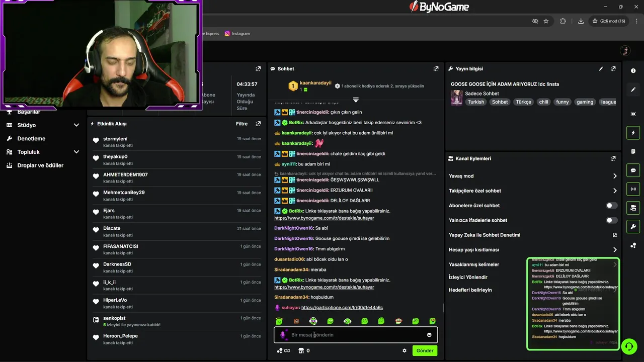Viewport: 644px width, 362px height.
Task: Open Yapay Zeka ile Sohbet Denetimi external link
Action: point(614,235)
